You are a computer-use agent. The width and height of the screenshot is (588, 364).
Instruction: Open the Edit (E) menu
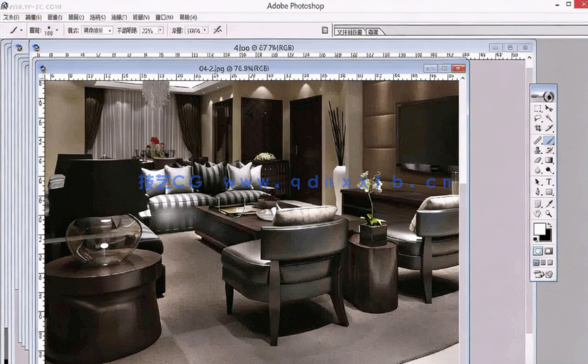coord(33,17)
